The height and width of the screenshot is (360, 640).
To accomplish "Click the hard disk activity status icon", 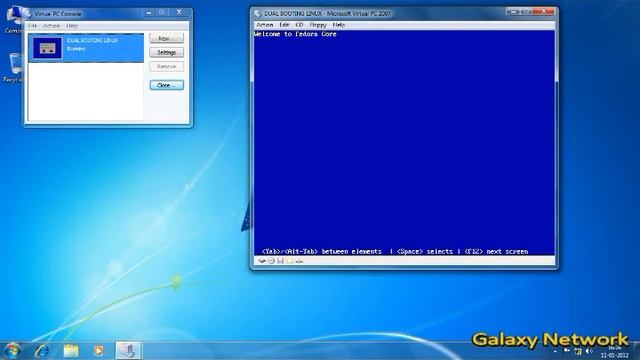I will click(262, 261).
